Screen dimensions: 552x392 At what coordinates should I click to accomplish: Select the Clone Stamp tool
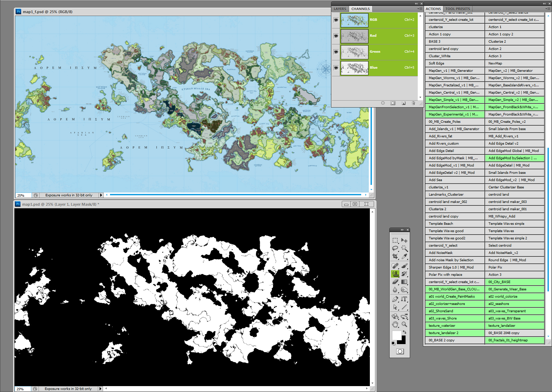click(395, 274)
